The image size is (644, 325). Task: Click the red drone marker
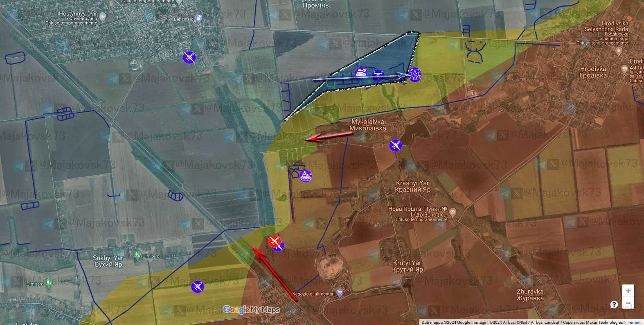(274, 241)
